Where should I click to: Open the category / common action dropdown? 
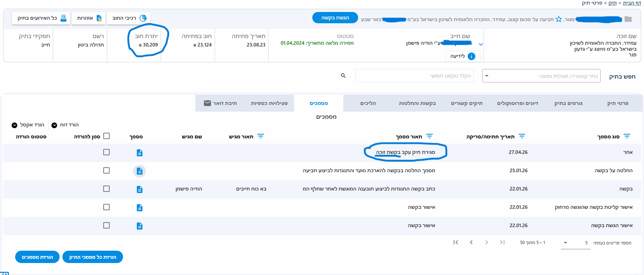click(x=541, y=76)
